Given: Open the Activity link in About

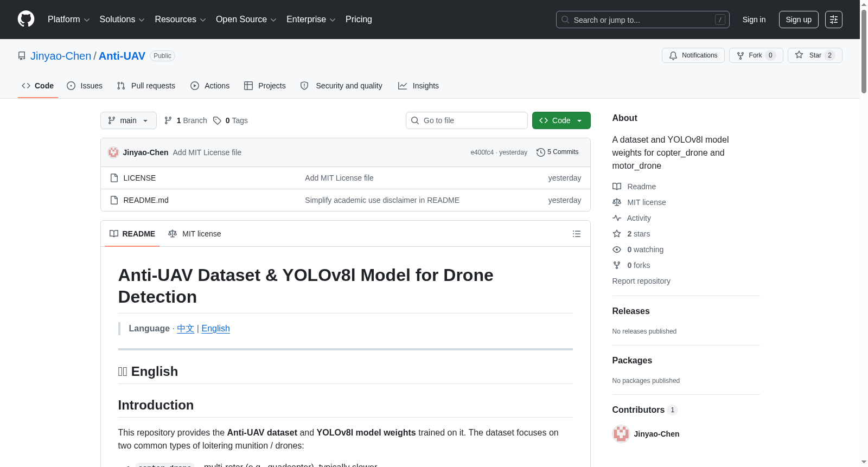Looking at the screenshot, I should pos(631,218).
